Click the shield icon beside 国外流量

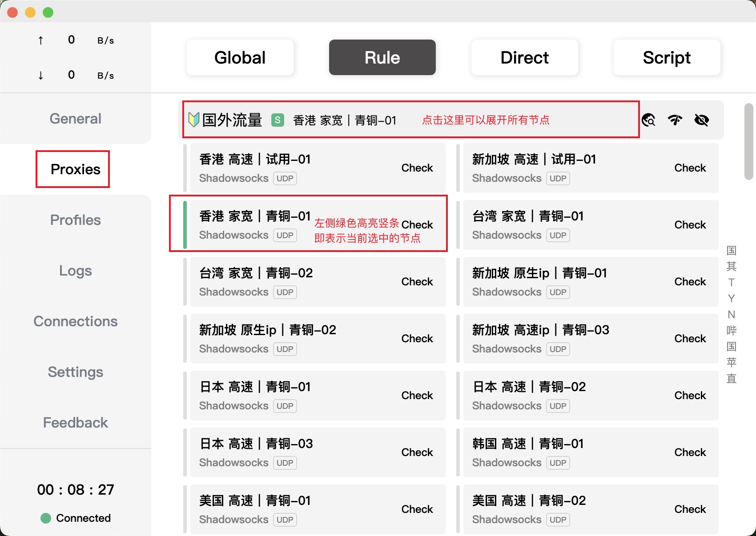pos(193,120)
